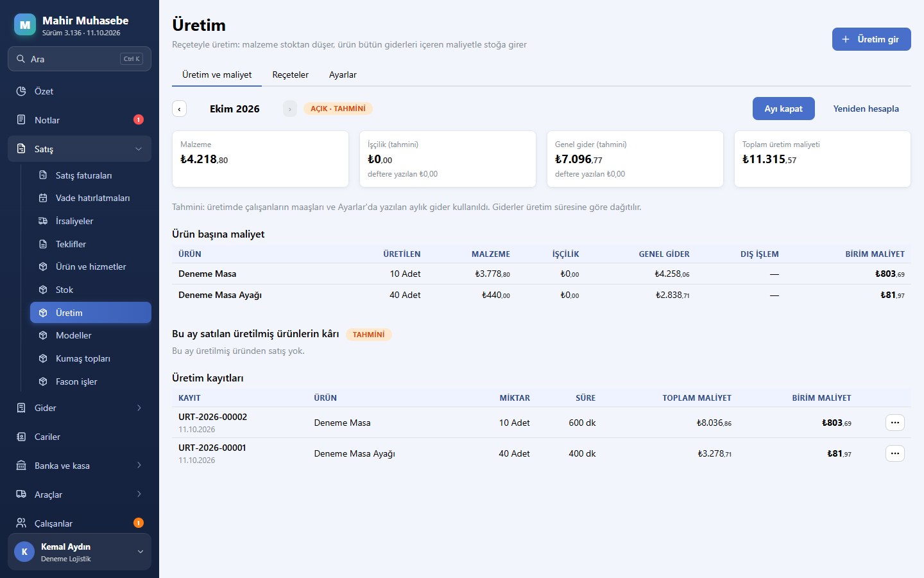Select the Kumaş topları box icon
924x578 pixels.
43,358
